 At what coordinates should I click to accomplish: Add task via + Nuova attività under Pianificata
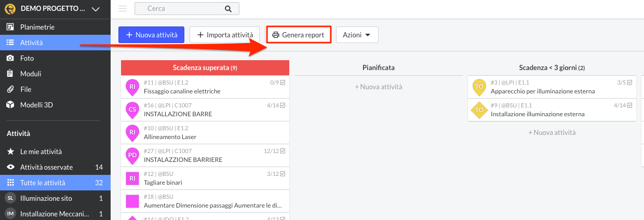tap(378, 87)
